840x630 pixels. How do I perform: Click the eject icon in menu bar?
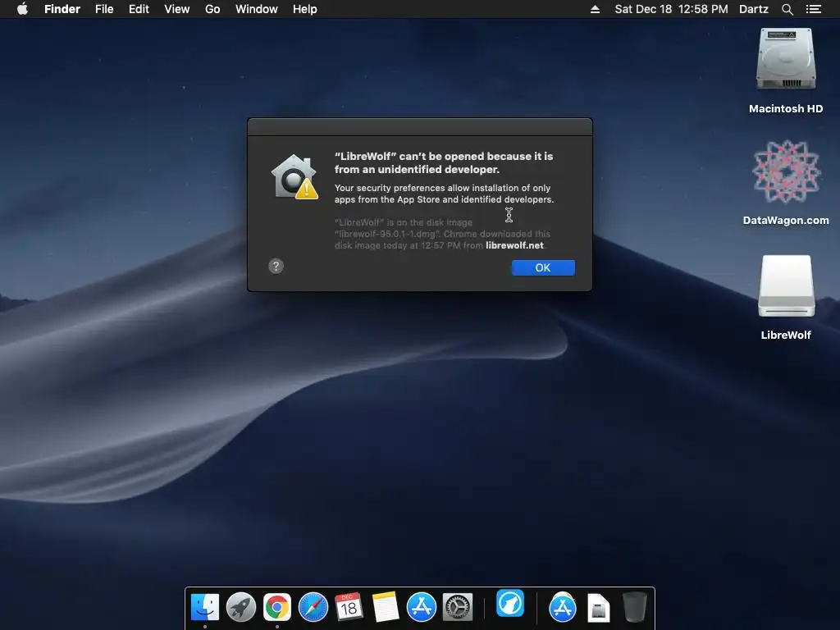595,9
